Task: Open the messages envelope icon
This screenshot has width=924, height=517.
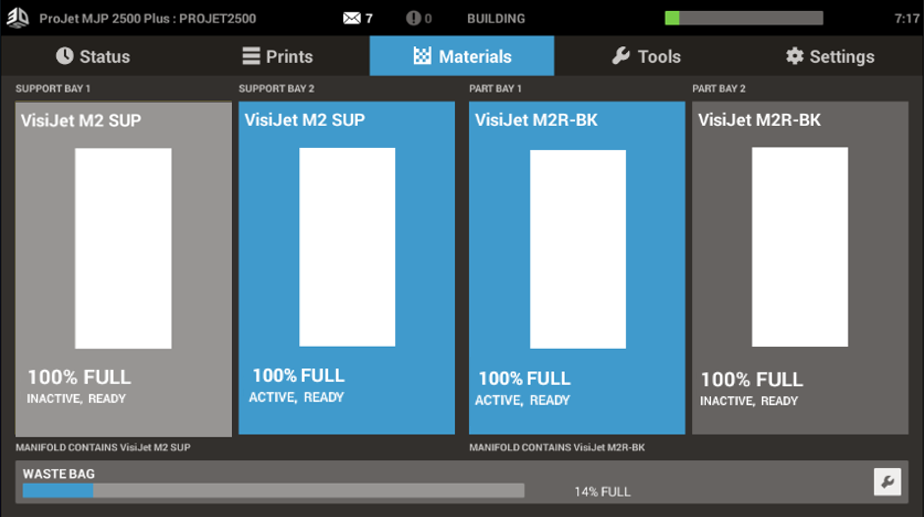Action: 351,18
